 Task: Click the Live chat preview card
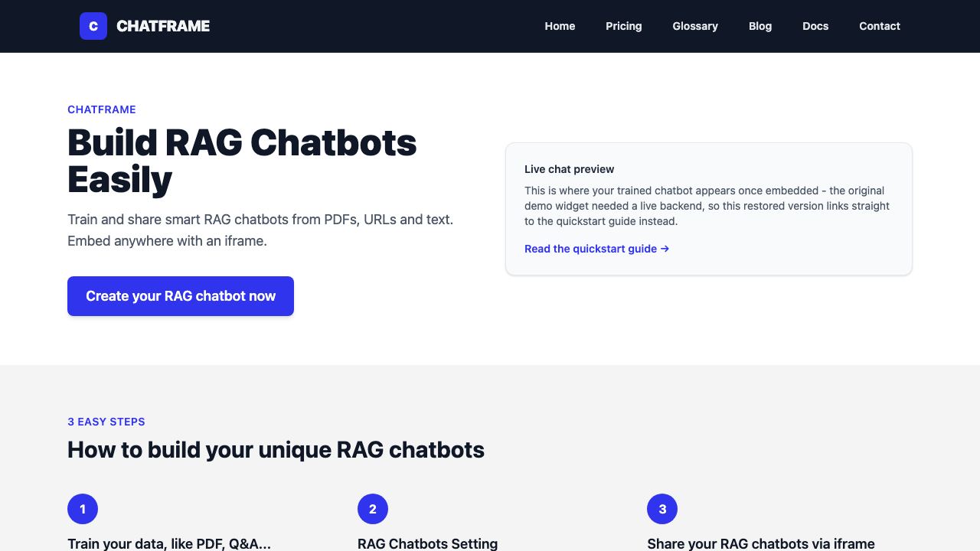[709, 209]
